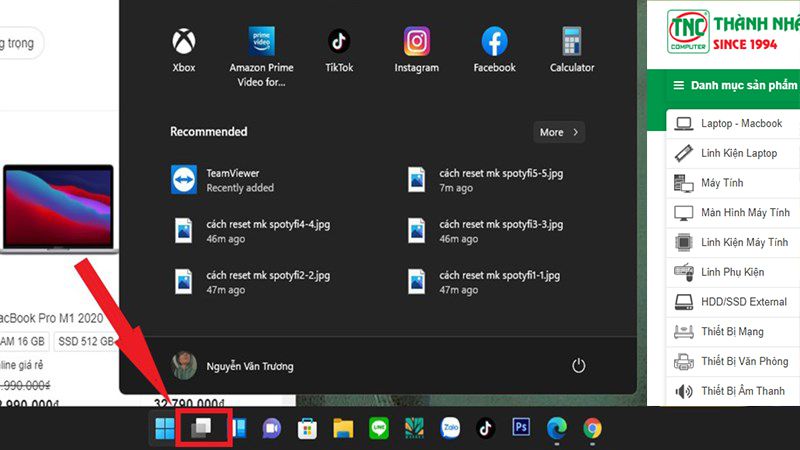Image resolution: width=800 pixels, height=450 pixels.
Task: Launch Amazon Prime Video from pinned apps
Action: 261,57
